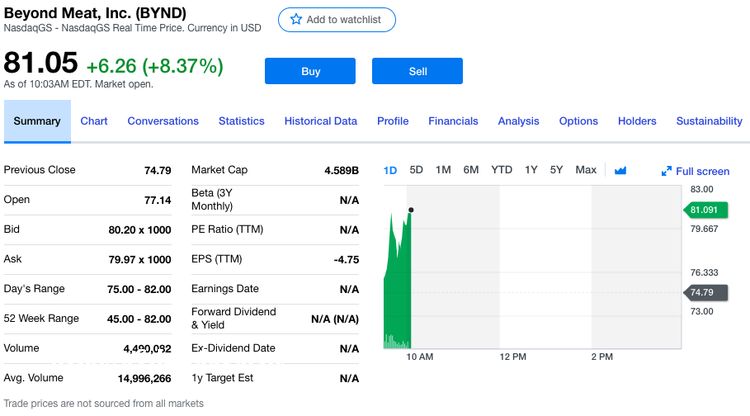Expand chart with Full screen icon
The width and height of the screenshot is (750, 416).
(x=695, y=171)
